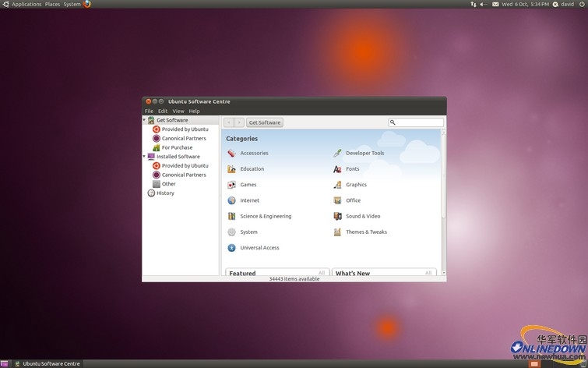Image resolution: width=588 pixels, height=368 pixels.
Task: Show all What's New applications
Action: (x=428, y=273)
